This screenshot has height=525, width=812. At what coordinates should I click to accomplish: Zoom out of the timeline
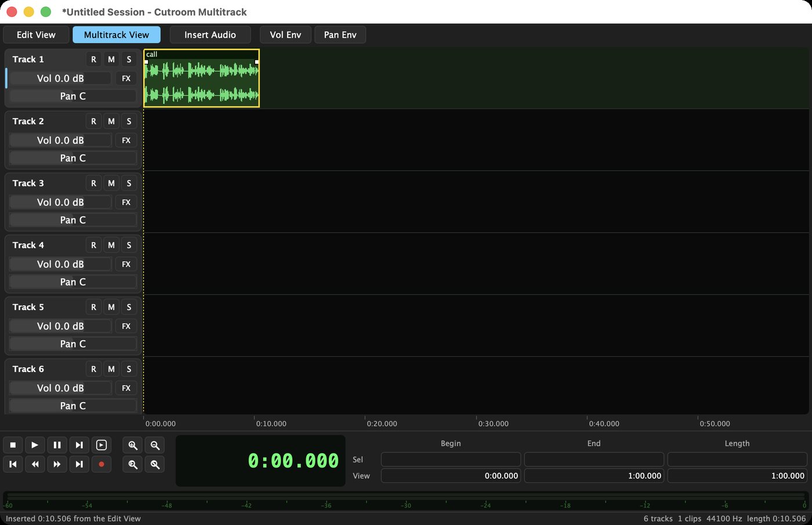click(x=155, y=445)
